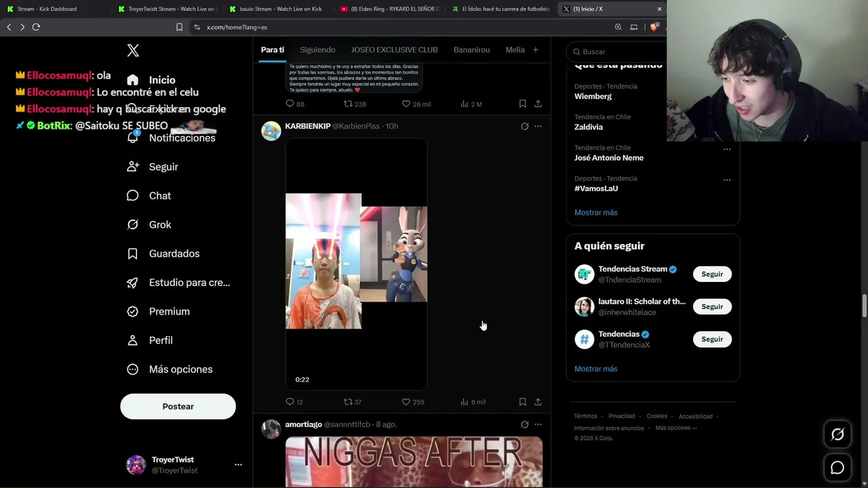
Task: Follow lautaro II: Scholar with Seguir button
Action: tap(712, 306)
